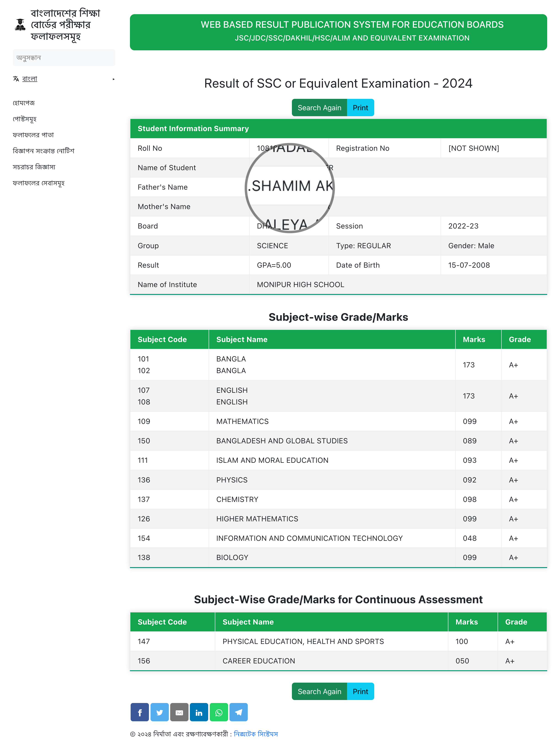Click the green result system banner
This screenshot has height=754, width=560.
click(x=338, y=32)
